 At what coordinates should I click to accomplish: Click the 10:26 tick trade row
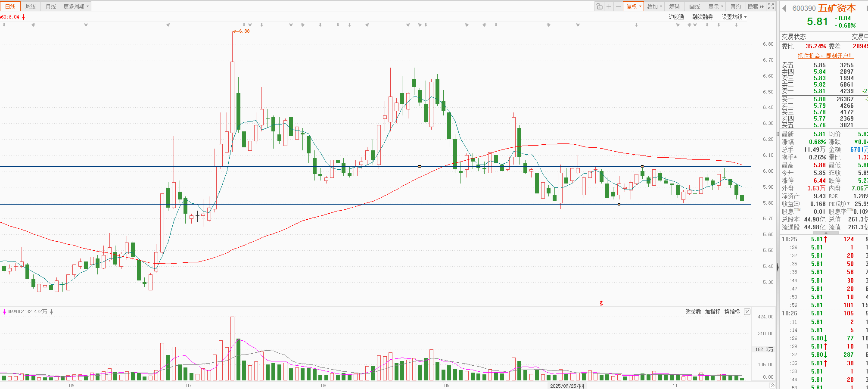pyautogui.click(x=824, y=313)
